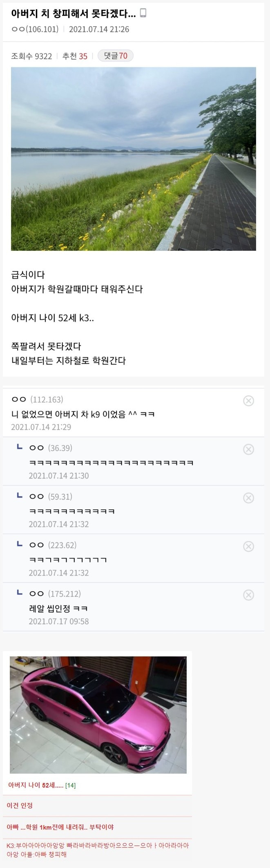Open the '아빠 ...학원 1km전에 내려줘' link
This screenshot has width=270, height=868.
tap(60, 827)
